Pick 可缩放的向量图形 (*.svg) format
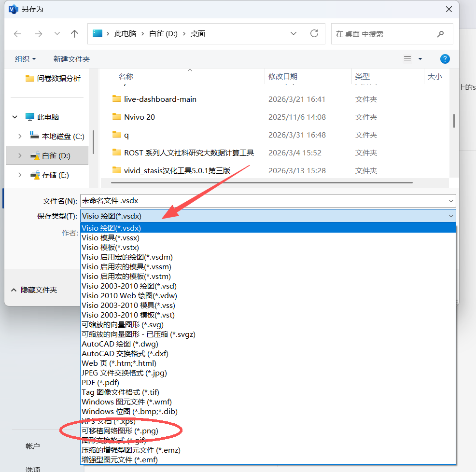 123,324
